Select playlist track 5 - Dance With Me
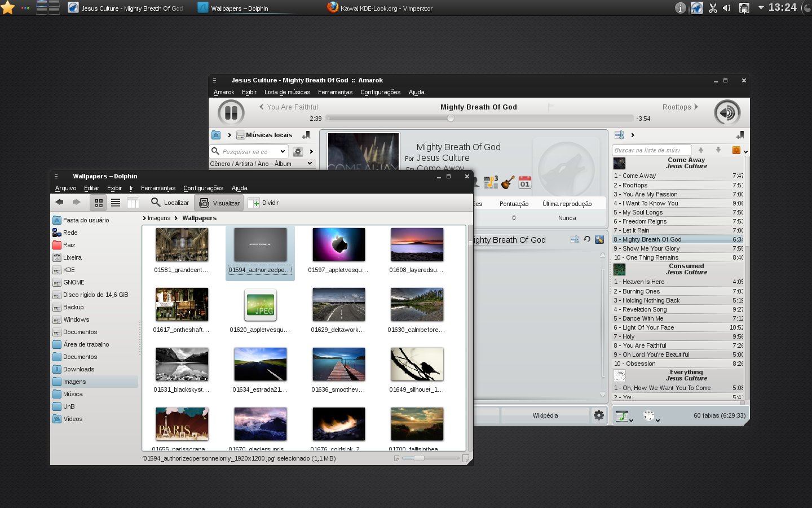The image size is (812, 508). (678, 318)
